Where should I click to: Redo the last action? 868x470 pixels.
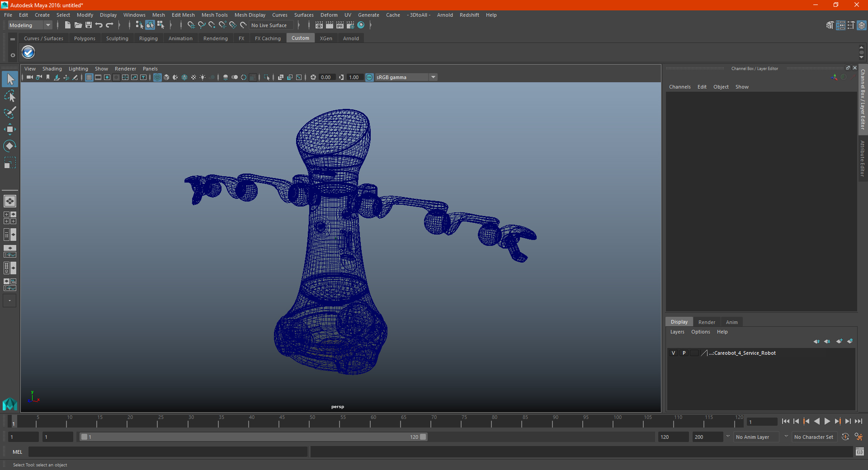tap(109, 25)
